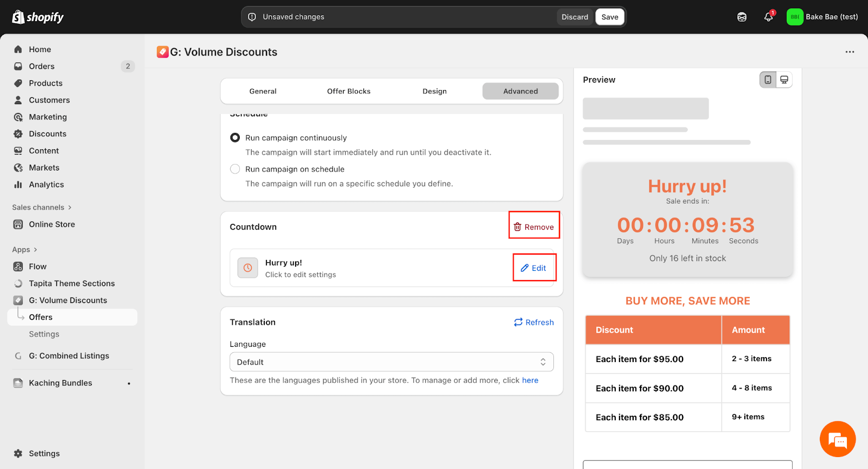Click the 'BUY MORE, SAVE MORE' heading
868x469 pixels.
point(688,301)
